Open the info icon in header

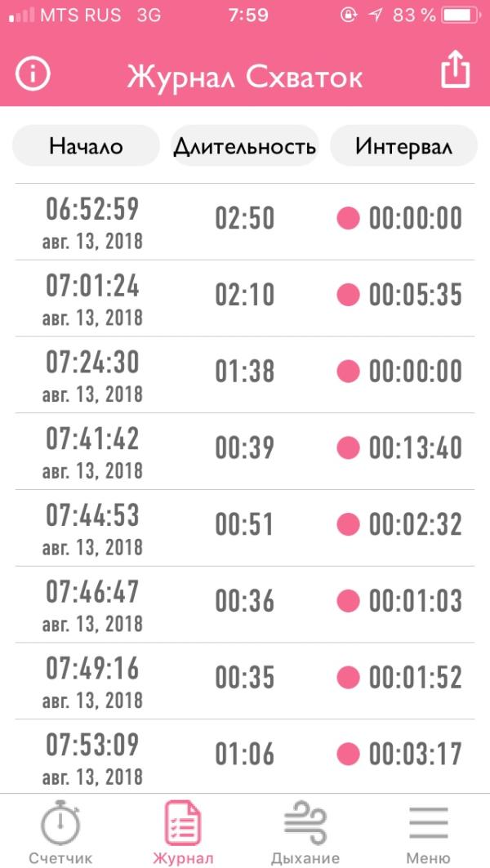(33, 74)
